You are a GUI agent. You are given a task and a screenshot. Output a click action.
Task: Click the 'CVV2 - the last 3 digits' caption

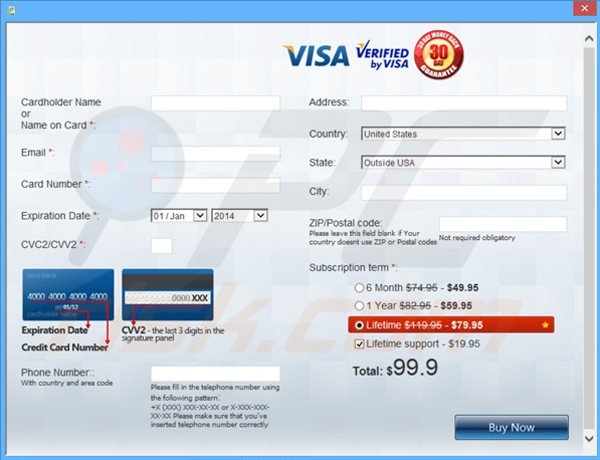173,334
